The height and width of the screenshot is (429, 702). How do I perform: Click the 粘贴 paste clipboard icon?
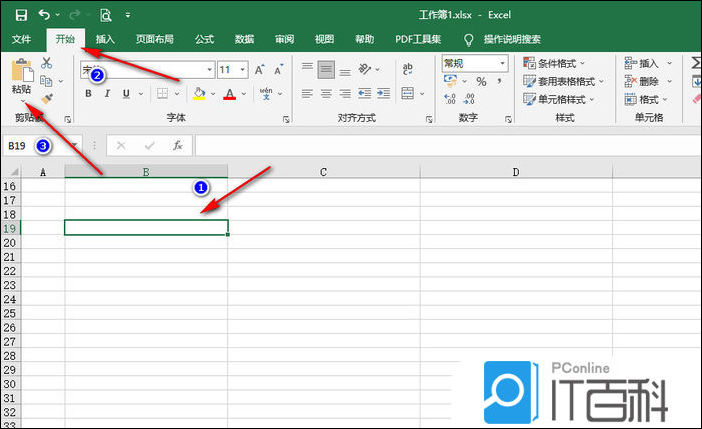(22, 70)
